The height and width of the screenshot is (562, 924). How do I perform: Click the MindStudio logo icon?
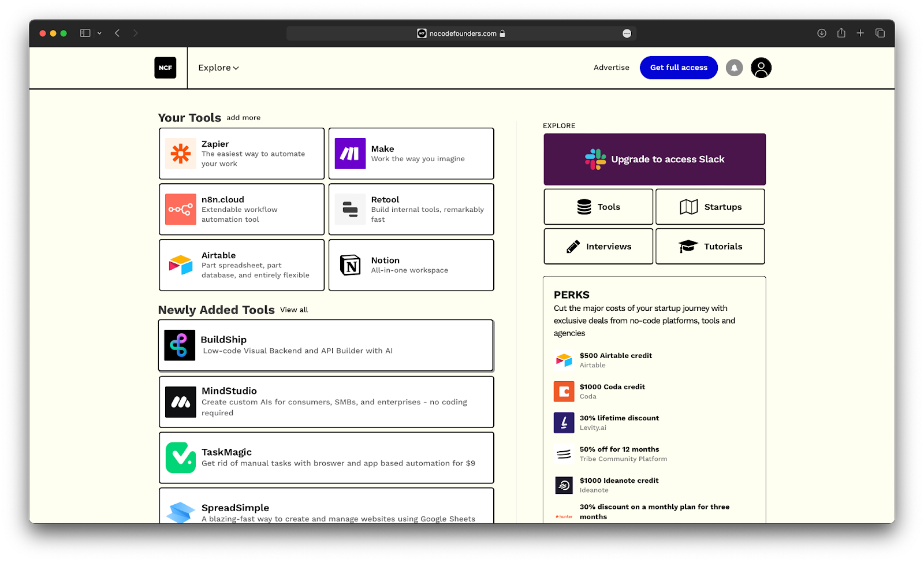[181, 402]
